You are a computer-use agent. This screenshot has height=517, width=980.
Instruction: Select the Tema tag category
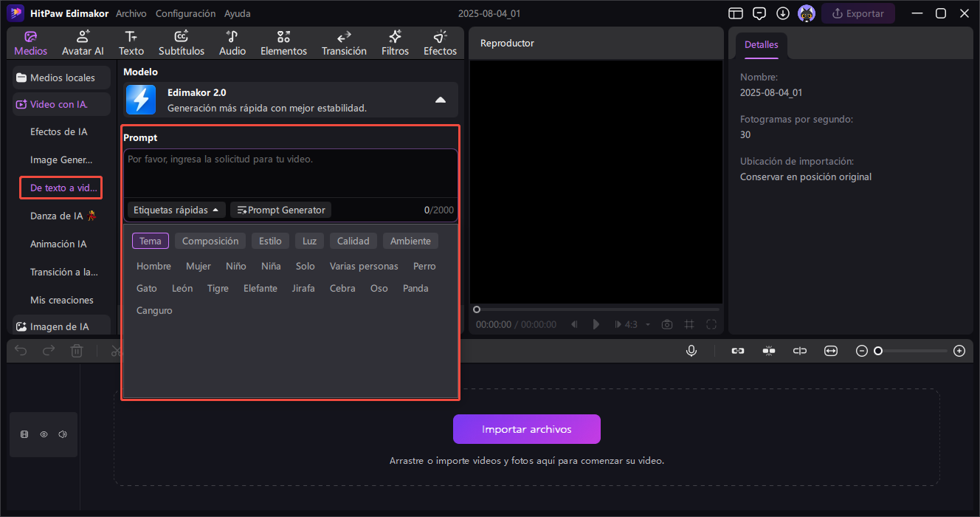point(151,241)
